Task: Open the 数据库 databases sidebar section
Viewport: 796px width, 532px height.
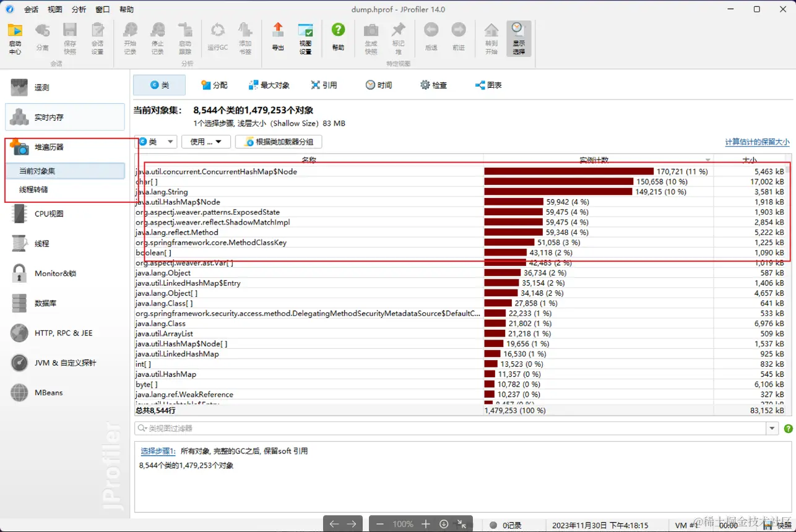Action: [x=65, y=303]
